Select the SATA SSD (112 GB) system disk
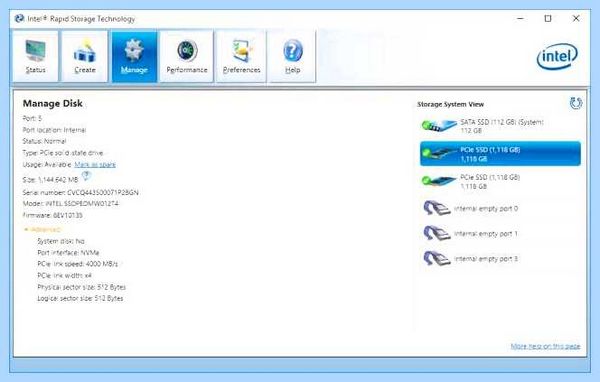 [500, 126]
